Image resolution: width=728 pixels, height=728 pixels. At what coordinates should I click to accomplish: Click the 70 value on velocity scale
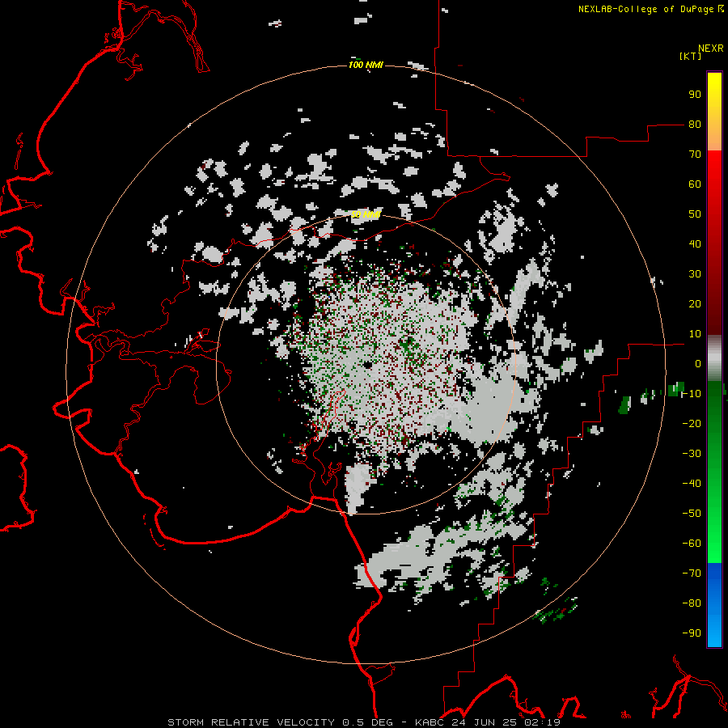point(695,154)
